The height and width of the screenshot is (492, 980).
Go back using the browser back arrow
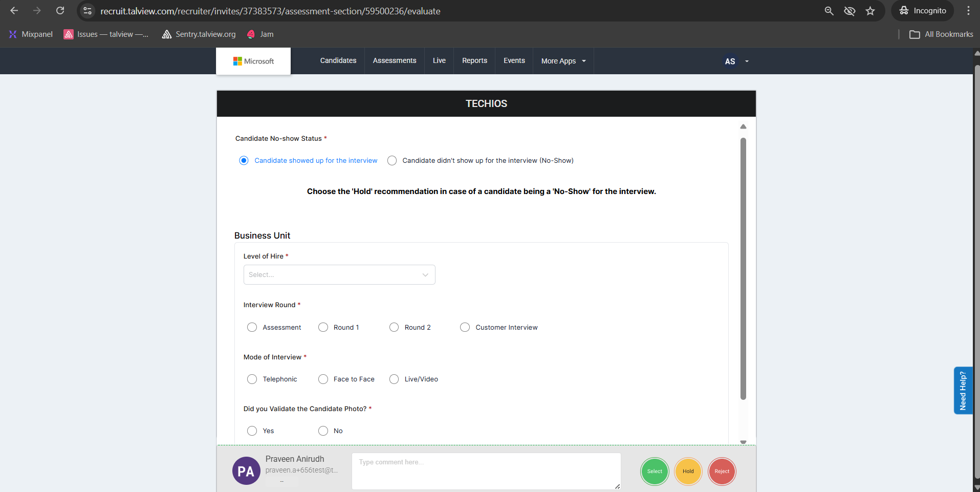[14, 11]
